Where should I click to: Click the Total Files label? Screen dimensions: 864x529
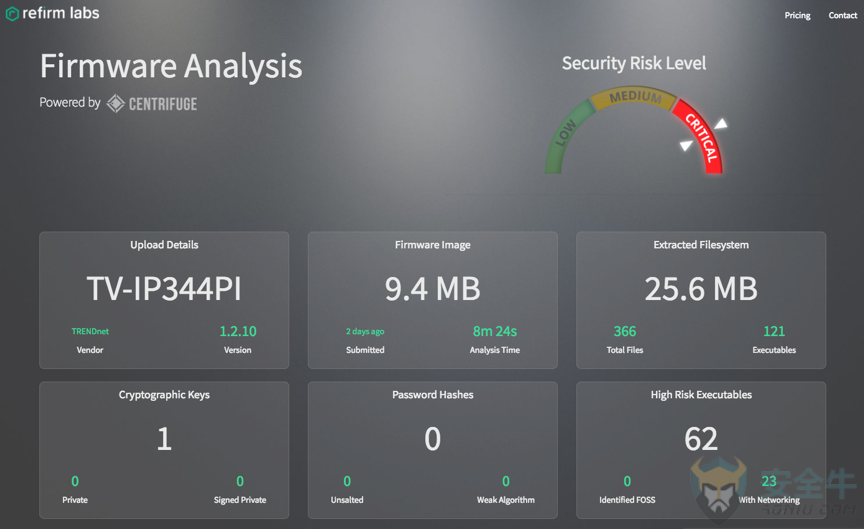click(625, 350)
